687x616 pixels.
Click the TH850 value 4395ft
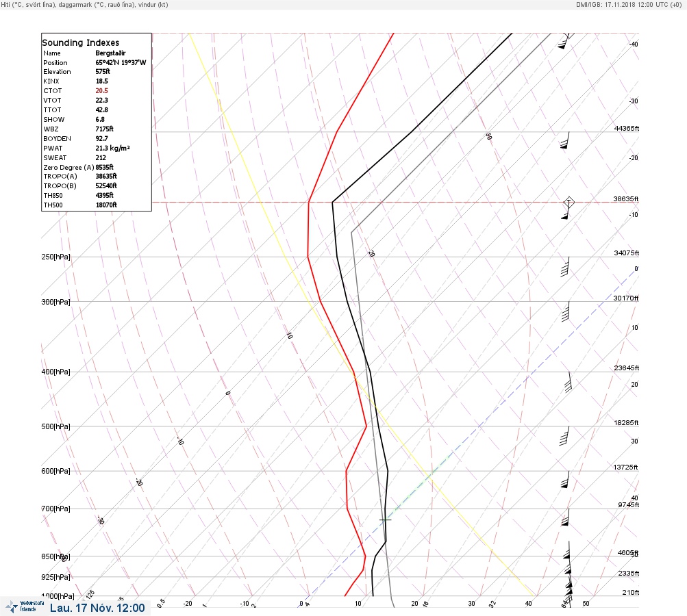tap(104, 195)
